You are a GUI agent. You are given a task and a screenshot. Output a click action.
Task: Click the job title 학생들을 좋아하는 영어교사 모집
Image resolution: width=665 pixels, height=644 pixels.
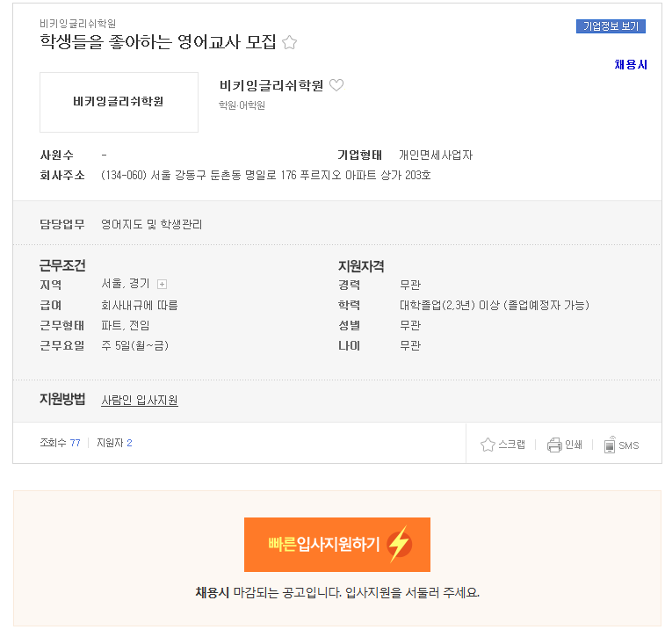(x=158, y=42)
